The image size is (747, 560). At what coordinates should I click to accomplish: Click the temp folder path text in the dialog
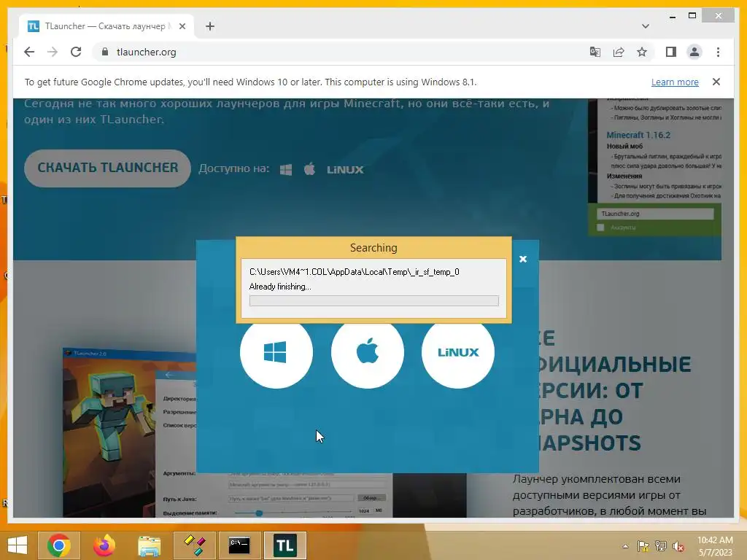[354, 272]
